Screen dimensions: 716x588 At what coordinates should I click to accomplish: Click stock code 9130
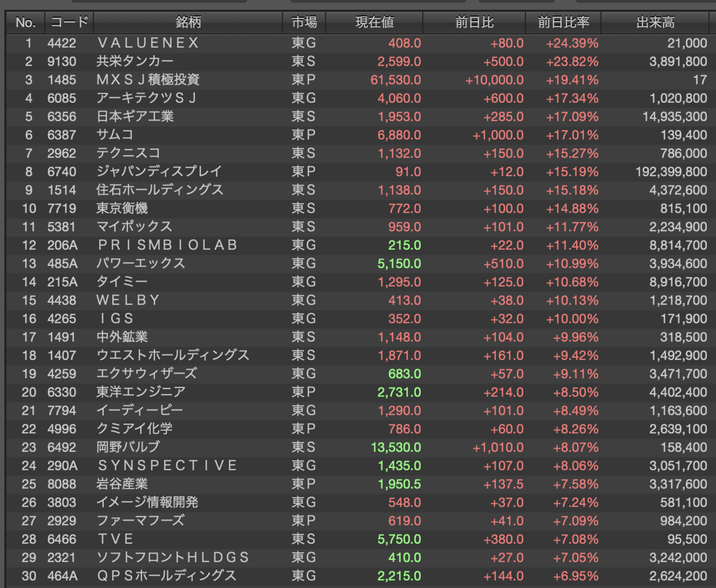point(62,61)
